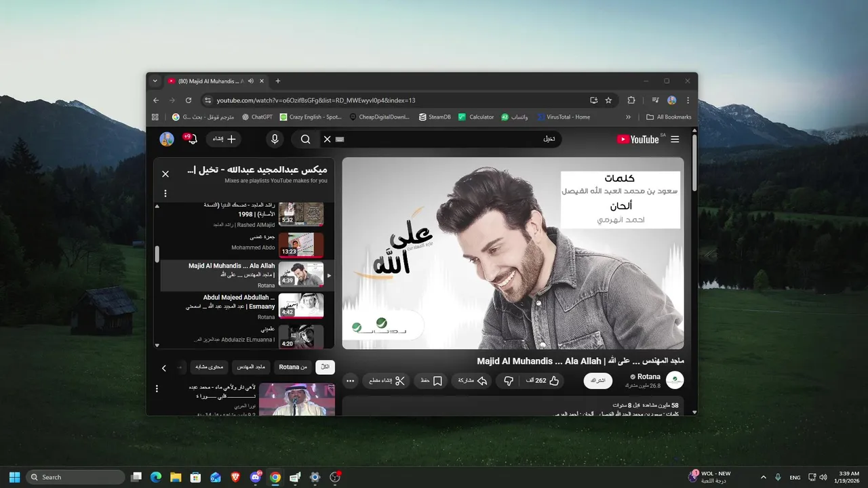
Task: Open the All Bookmarks folder
Action: click(x=669, y=117)
